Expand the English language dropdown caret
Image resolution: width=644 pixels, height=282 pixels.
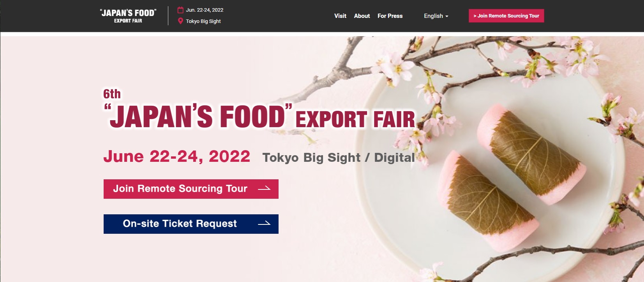[x=447, y=16]
